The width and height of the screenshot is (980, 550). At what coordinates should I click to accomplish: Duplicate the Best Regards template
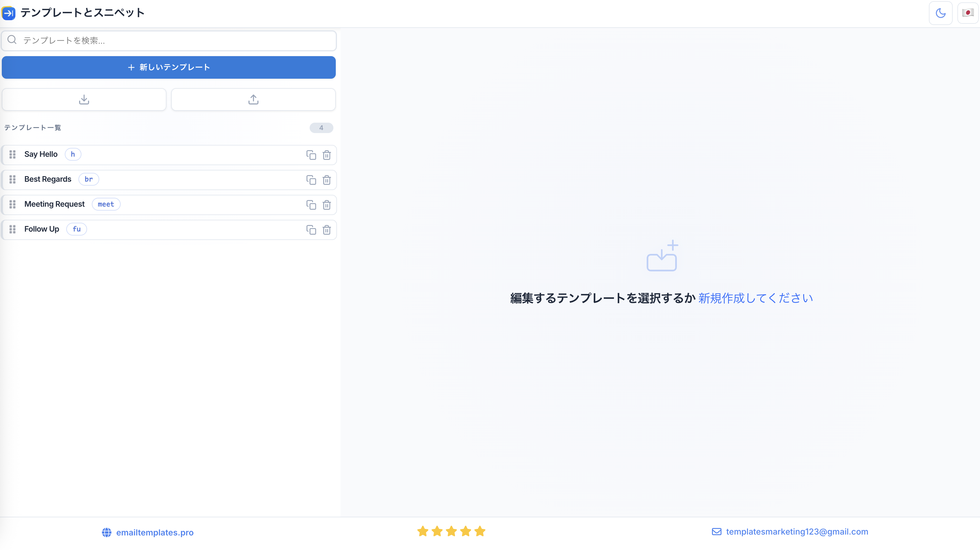(x=311, y=180)
